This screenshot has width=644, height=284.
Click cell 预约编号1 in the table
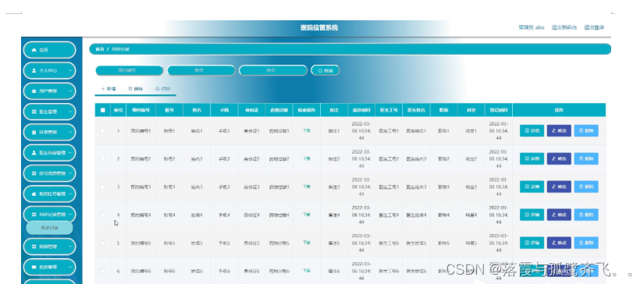tap(141, 131)
